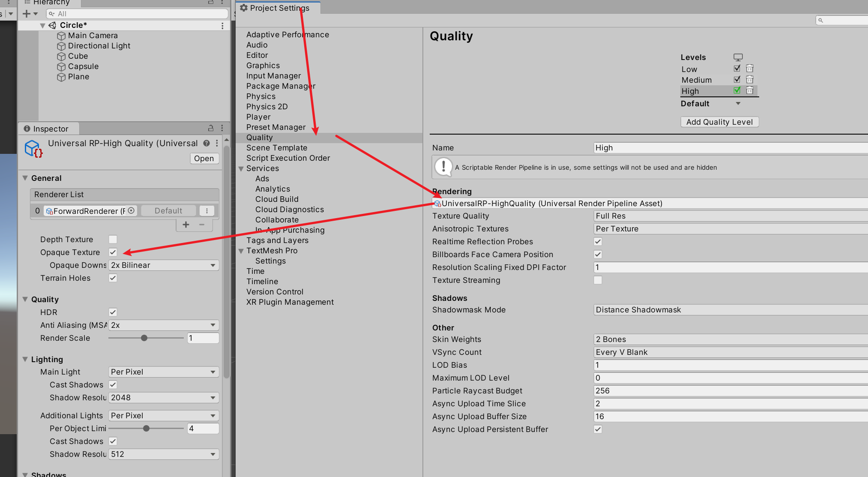Open the three-dot menu in the Renderer List row

pyautogui.click(x=207, y=210)
